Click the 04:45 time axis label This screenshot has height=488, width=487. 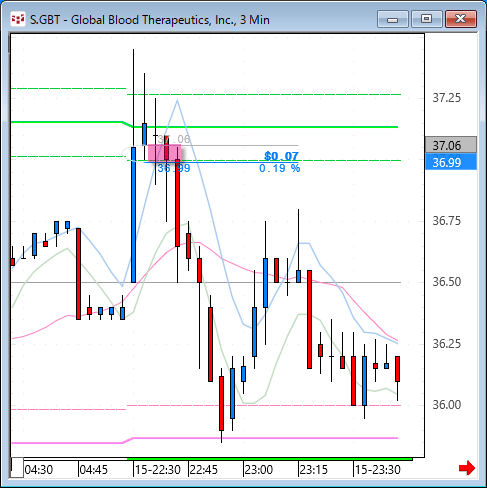tap(94, 470)
